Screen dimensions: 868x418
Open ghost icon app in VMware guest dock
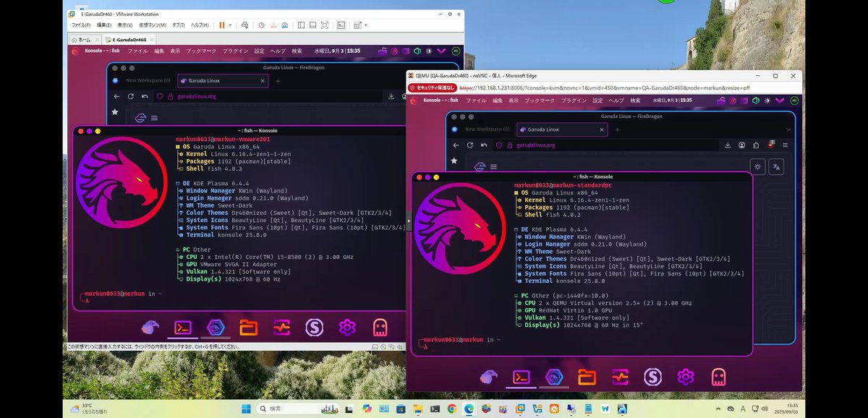point(380,328)
